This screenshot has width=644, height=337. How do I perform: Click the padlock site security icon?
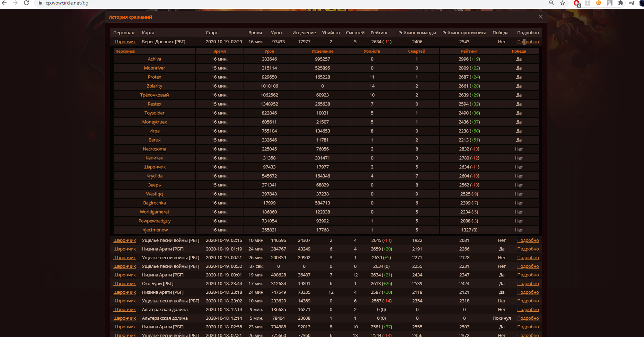40,3
